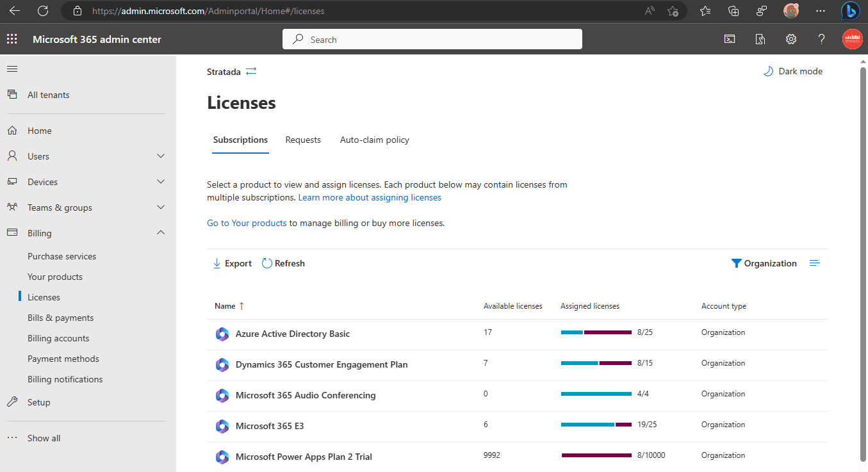The height and width of the screenshot is (472, 868).
Task: Open the settings gear icon
Action: (791, 39)
